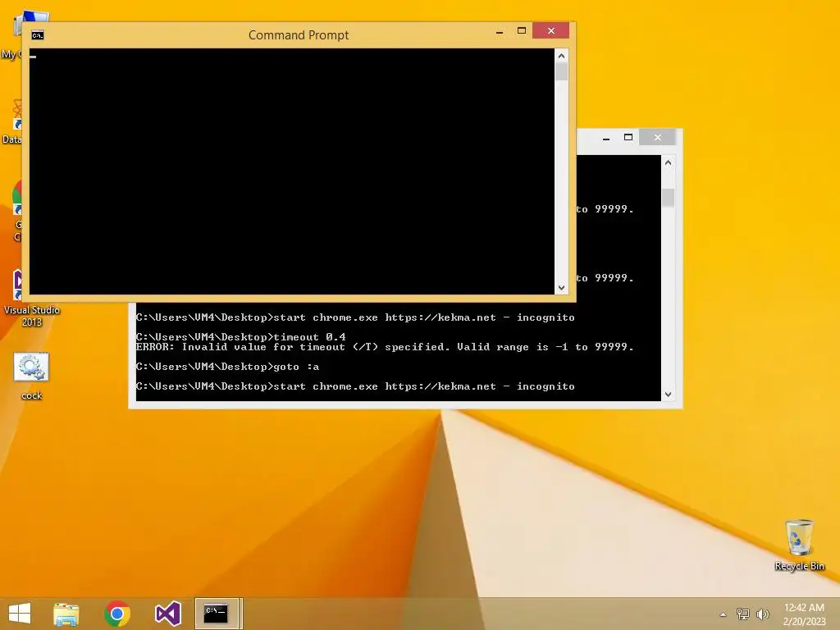Click the front Command Prompt title bar
Image resolution: width=840 pixels, height=630 pixels.
point(299,34)
